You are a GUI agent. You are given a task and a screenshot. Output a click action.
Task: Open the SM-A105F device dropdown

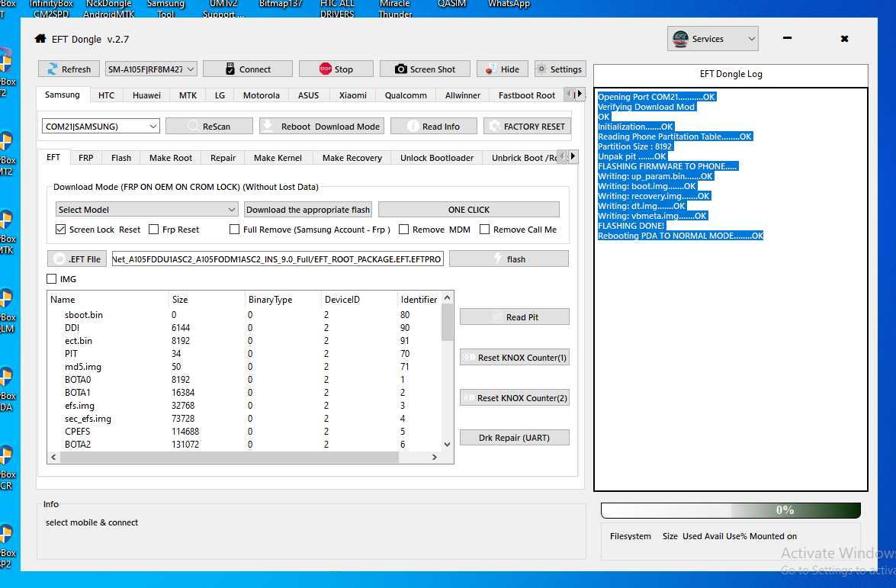coord(152,69)
